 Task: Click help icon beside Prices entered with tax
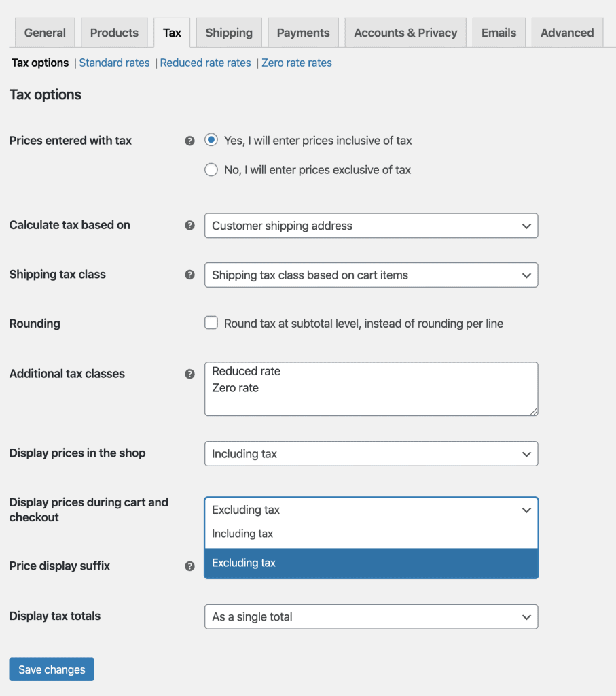click(190, 141)
